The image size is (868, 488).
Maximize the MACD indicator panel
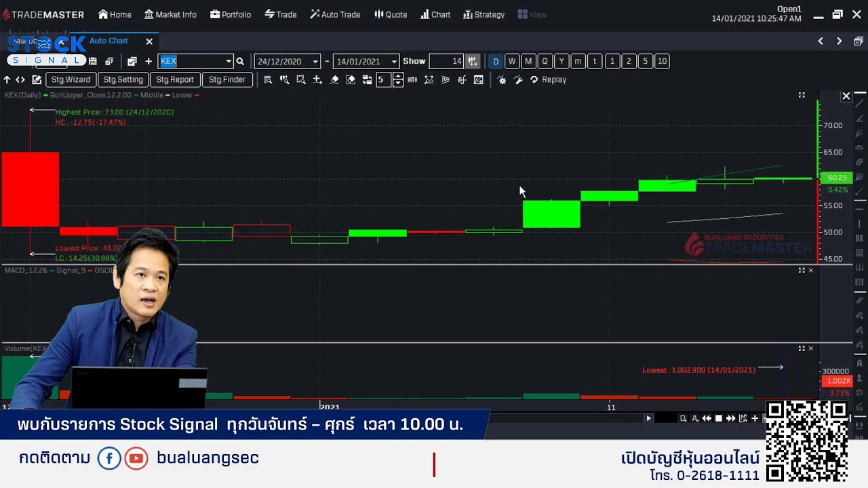802,270
